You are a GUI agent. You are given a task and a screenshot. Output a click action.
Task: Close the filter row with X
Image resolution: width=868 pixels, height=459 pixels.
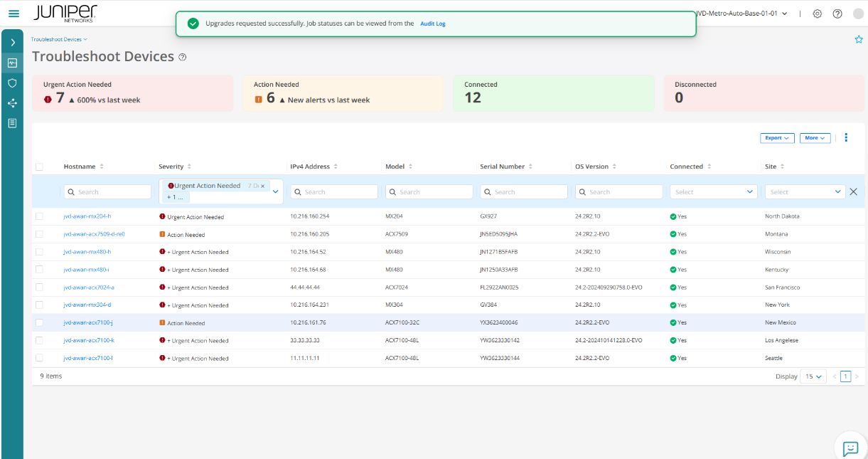click(x=853, y=191)
